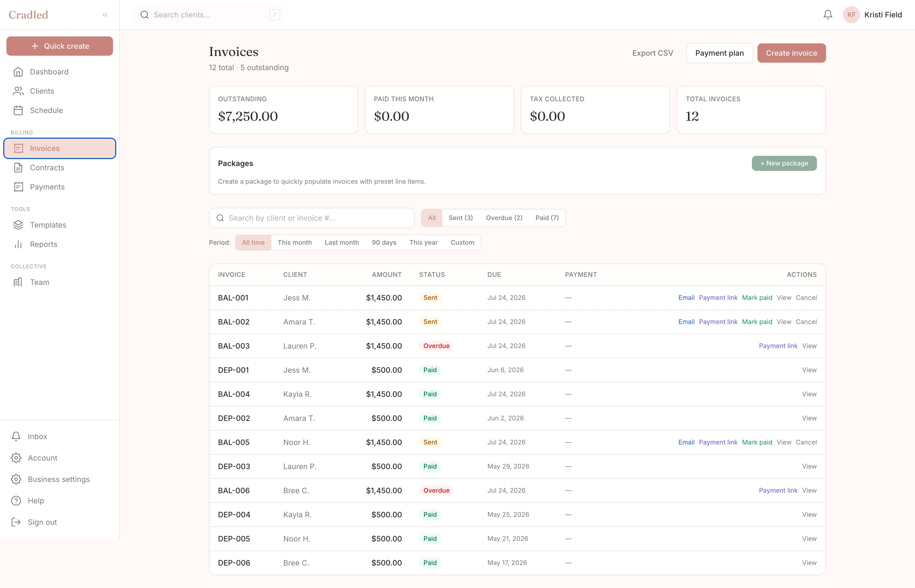Click the Create invoice button
The height and width of the screenshot is (588, 915).
[x=791, y=53]
